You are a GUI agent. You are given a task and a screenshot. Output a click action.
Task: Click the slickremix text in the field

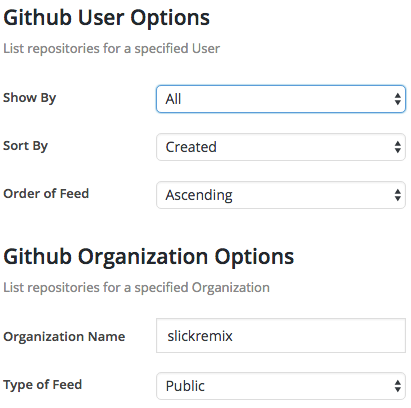pyautogui.click(x=200, y=336)
